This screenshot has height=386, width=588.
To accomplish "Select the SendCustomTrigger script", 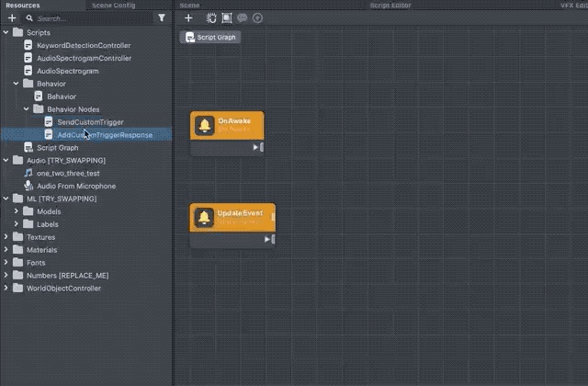I will coord(90,121).
